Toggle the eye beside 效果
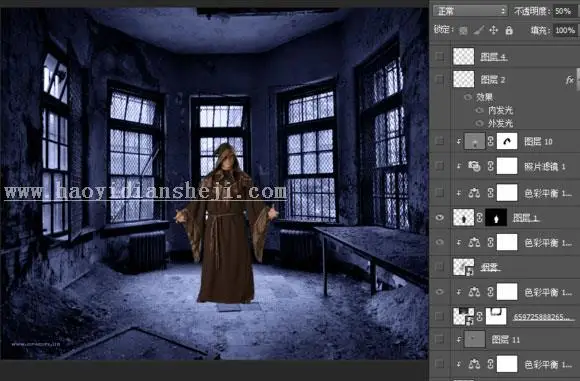The height and width of the screenshot is (381, 580). click(468, 97)
